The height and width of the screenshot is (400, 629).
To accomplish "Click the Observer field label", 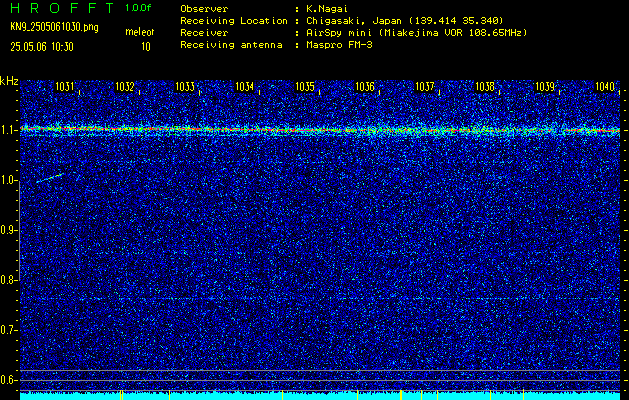I will pyautogui.click(x=204, y=8).
